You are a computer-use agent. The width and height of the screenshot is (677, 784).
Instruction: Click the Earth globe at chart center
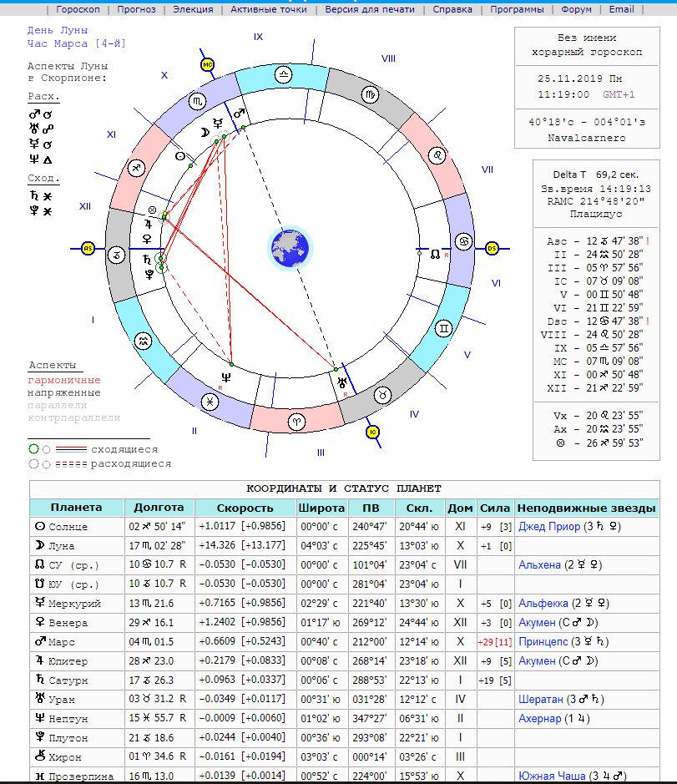coord(290,248)
